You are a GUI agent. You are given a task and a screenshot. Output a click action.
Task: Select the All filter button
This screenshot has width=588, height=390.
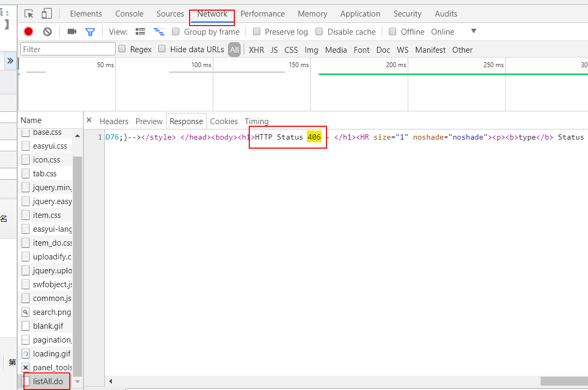click(234, 50)
